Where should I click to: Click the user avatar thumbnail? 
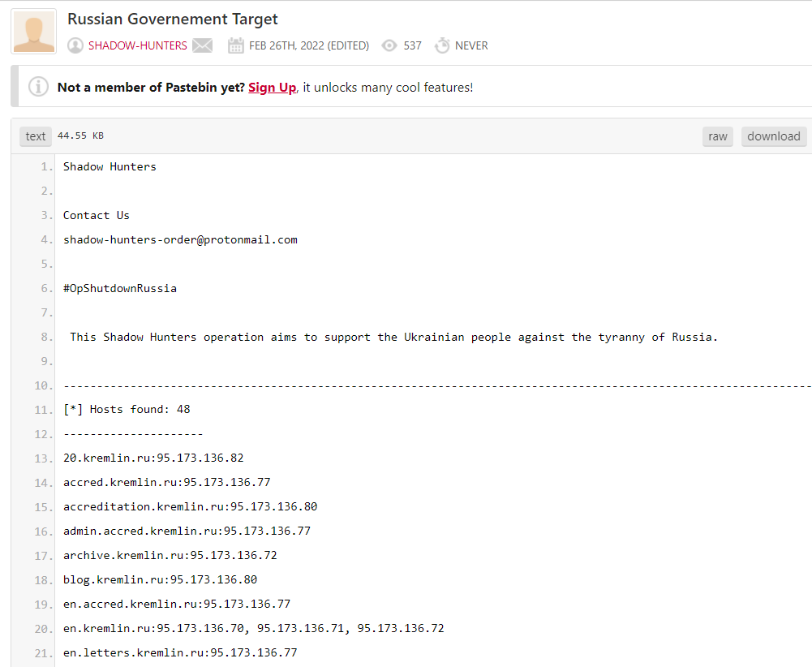pos(33,32)
